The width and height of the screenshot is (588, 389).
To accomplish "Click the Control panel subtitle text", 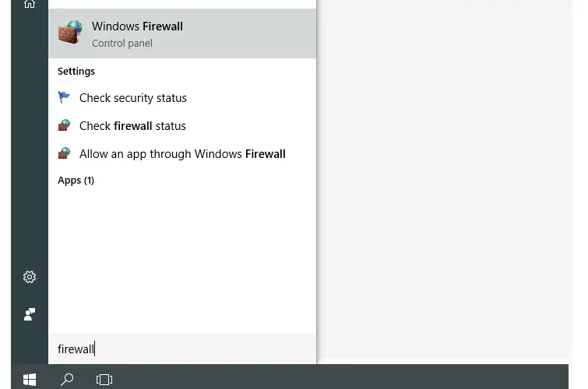I will coord(122,44).
